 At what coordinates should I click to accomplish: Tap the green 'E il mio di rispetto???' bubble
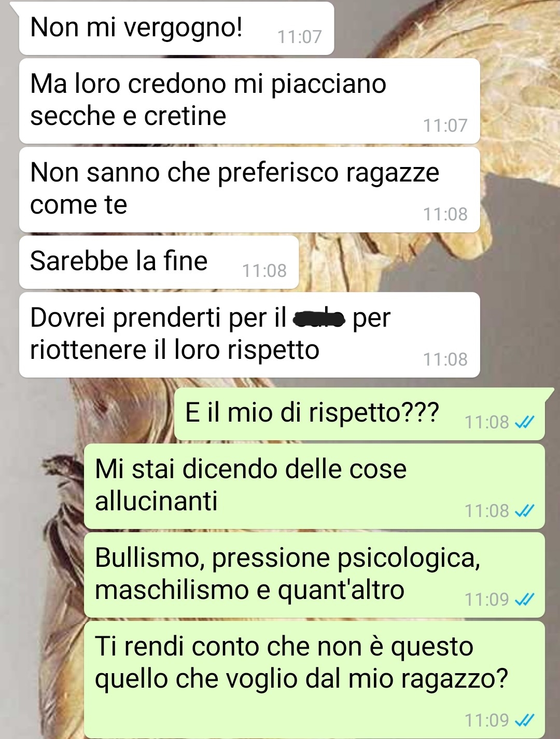[x=359, y=414]
